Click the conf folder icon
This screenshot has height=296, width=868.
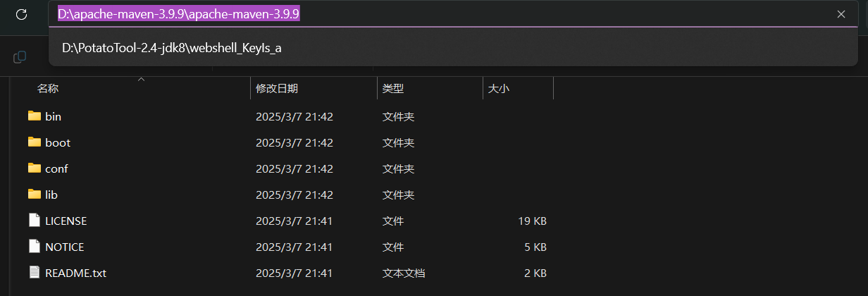click(35, 168)
